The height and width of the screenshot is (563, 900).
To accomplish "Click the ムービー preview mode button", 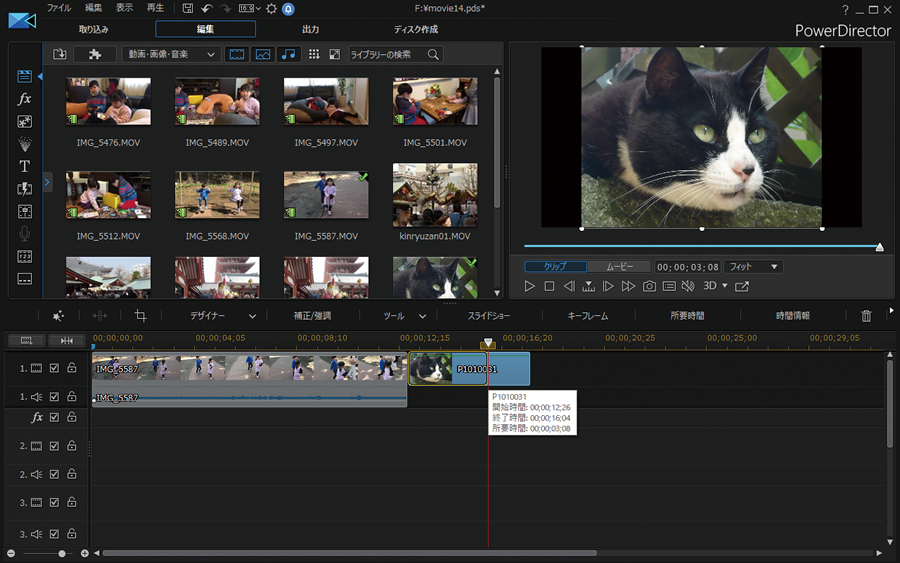I will [x=617, y=267].
